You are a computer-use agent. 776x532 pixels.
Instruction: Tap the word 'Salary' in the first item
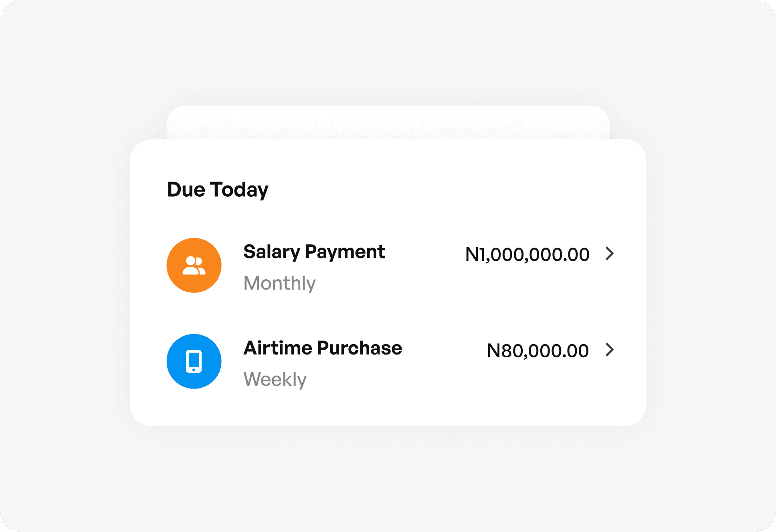[x=272, y=252]
